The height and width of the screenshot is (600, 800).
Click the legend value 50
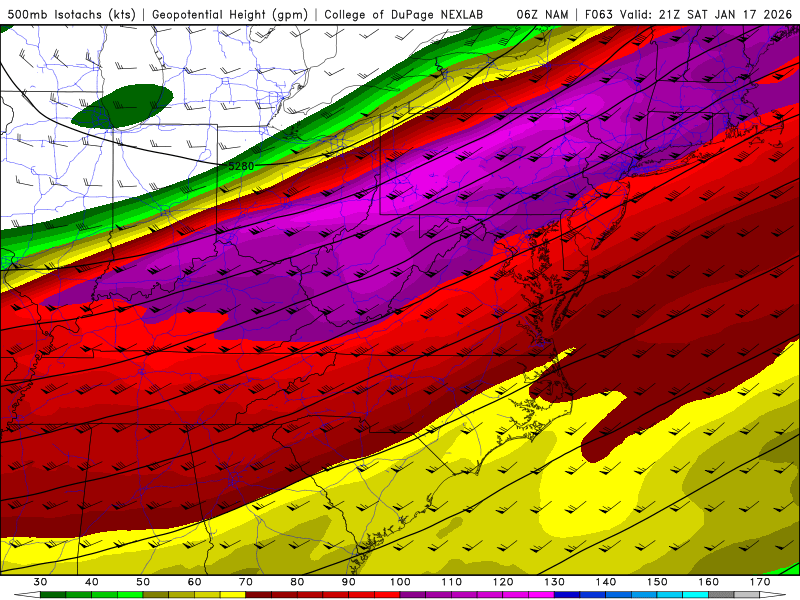[143, 582]
